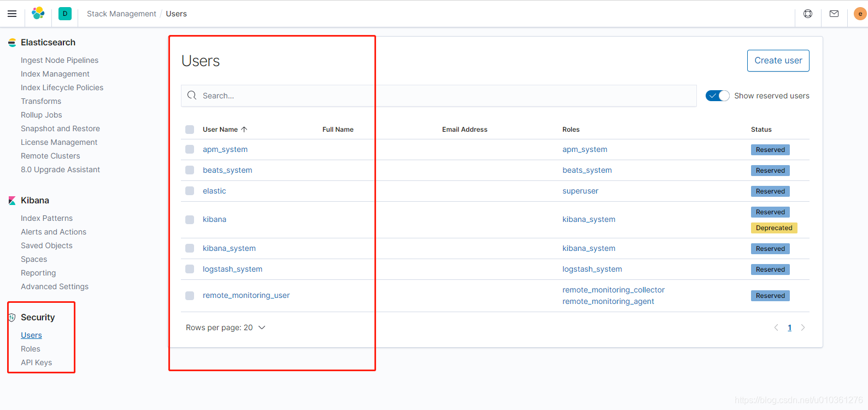Click page number 1
868x410 pixels.
pyautogui.click(x=790, y=328)
